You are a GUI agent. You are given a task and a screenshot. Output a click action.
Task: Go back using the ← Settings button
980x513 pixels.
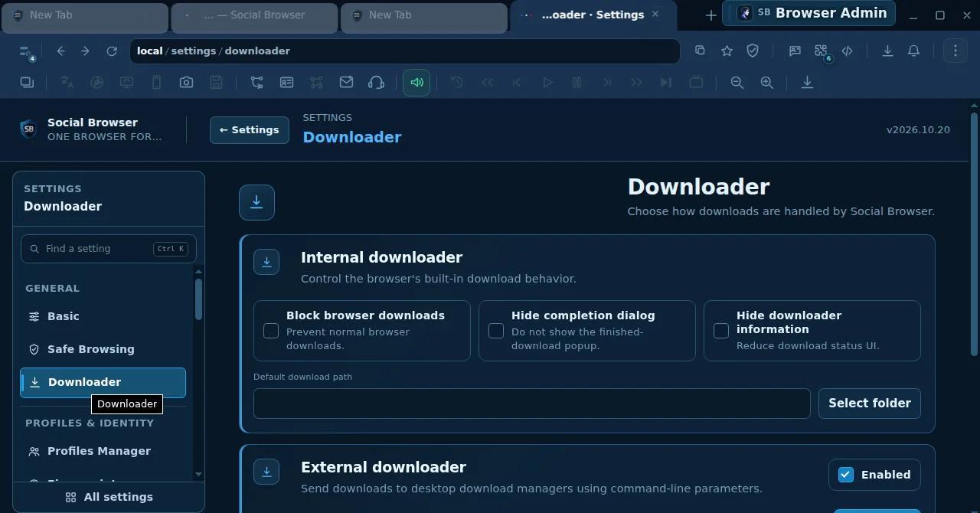(x=250, y=130)
